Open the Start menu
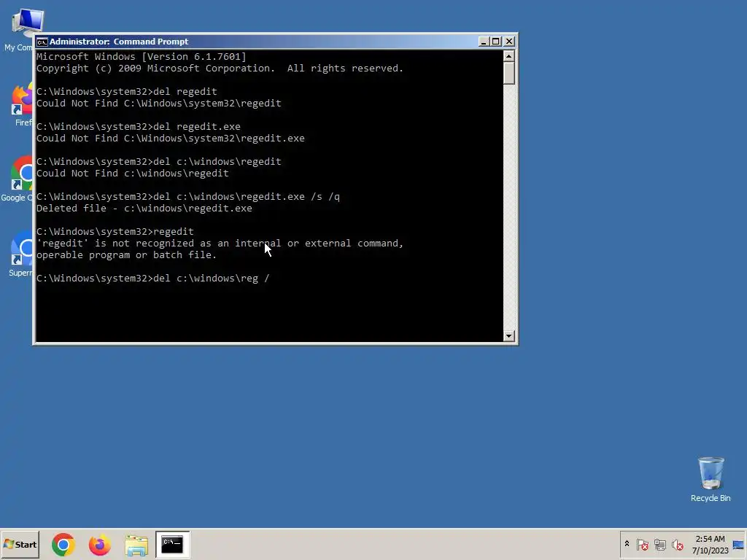This screenshot has width=747, height=560. (x=20, y=544)
